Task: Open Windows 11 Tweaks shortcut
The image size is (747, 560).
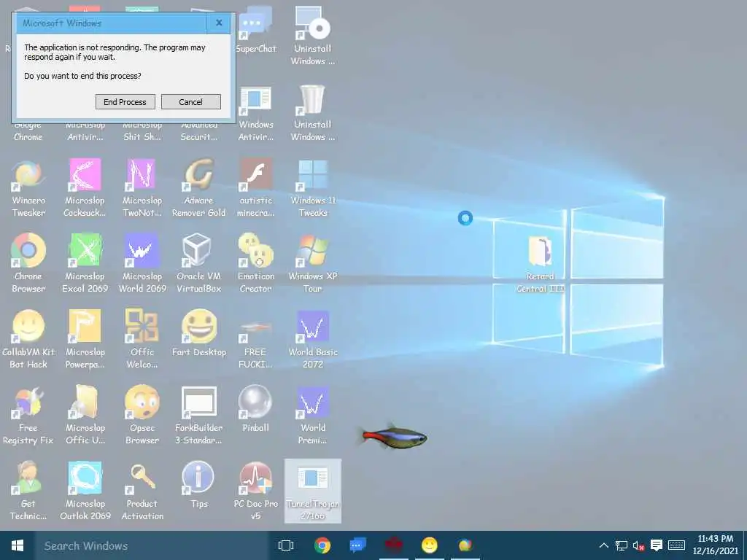Action: tap(312, 188)
